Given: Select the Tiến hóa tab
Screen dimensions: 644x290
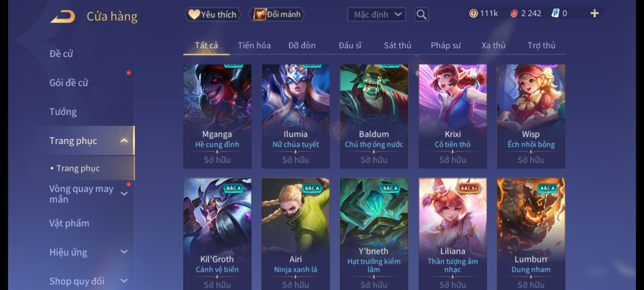Looking at the screenshot, I should [254, 45].
